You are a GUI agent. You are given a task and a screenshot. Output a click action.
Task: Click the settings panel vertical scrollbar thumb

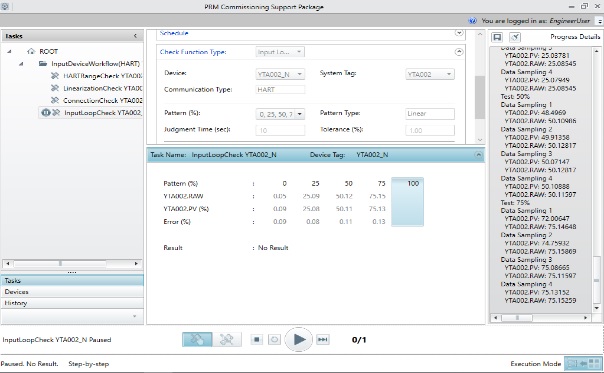pos(479,97)
